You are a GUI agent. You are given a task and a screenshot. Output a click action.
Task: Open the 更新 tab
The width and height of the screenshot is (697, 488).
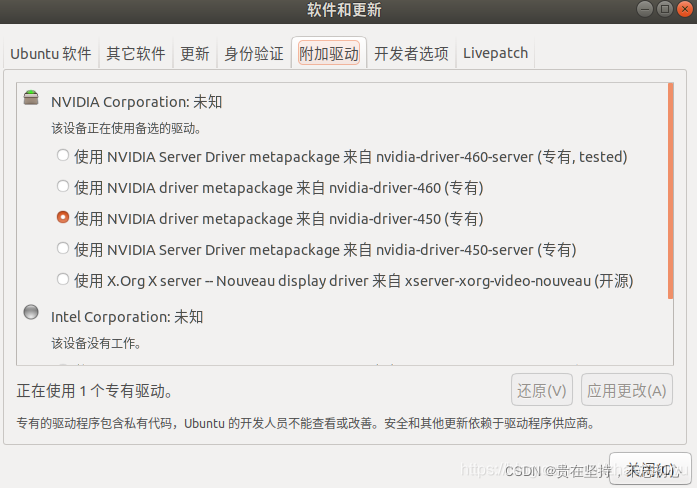click(x=195, y=53)
